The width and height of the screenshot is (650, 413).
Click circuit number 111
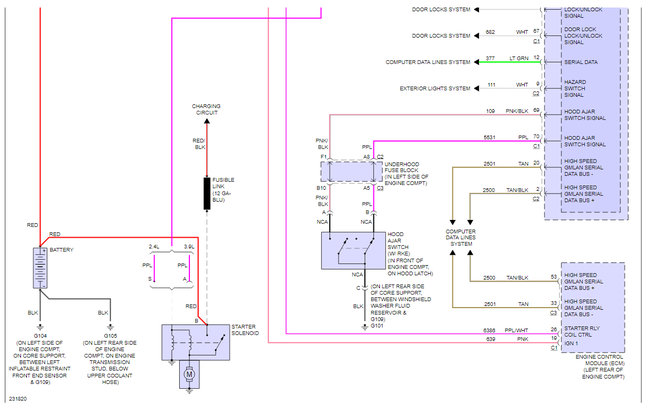491,85
